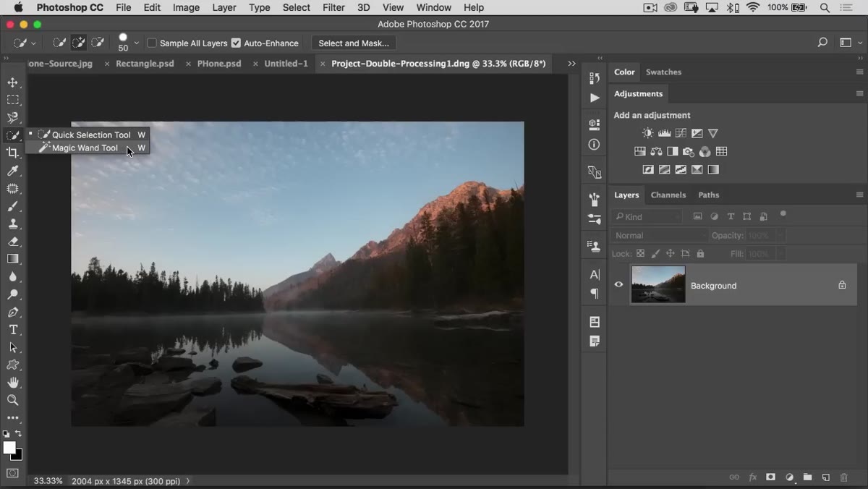Screen dimensions: 868x489
Task: Add a Hue/Saturation adjustment
Action: click(640, 151)
